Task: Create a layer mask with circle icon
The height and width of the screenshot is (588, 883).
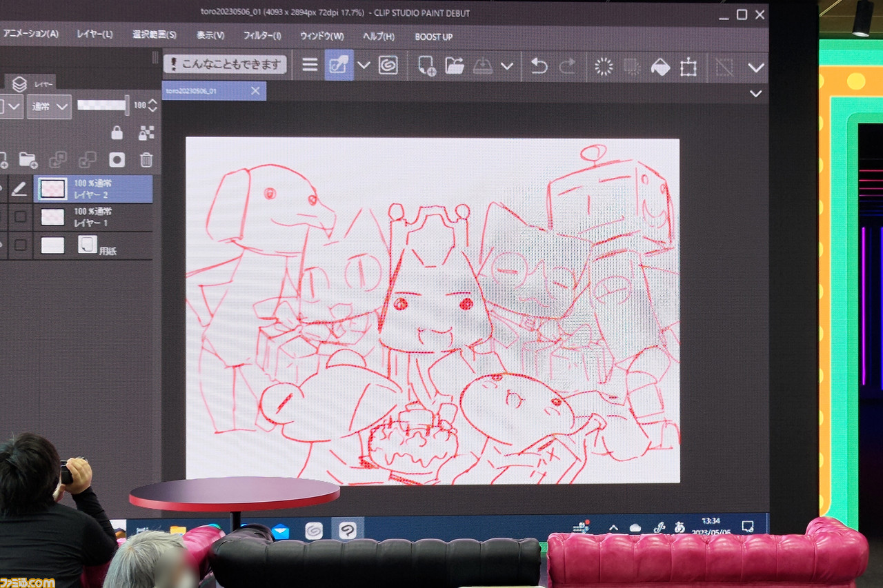Action: coord(117,160)
